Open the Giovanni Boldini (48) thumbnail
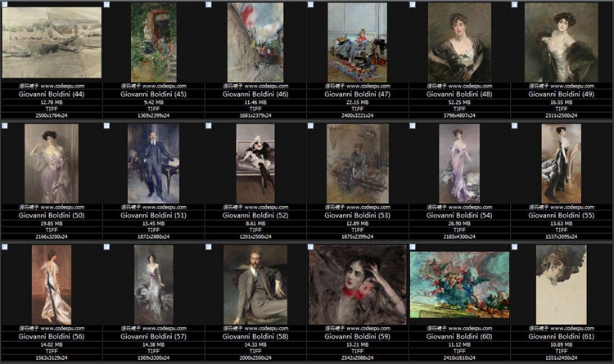614x364 pixels. [459, 43]
